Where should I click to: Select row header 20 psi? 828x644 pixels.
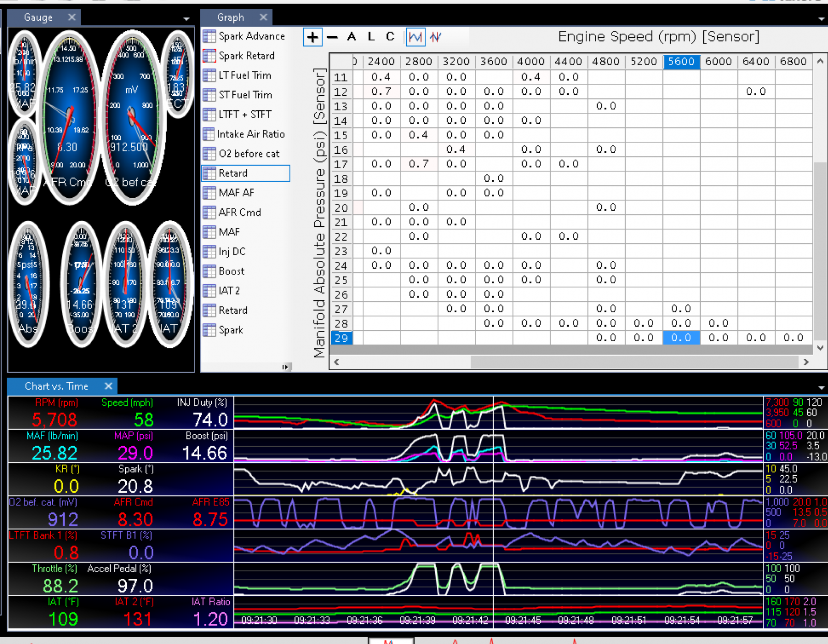pos(341,208)
